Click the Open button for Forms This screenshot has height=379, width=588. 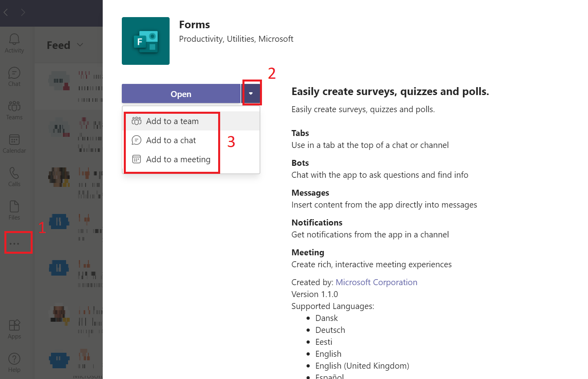point(181,94)
